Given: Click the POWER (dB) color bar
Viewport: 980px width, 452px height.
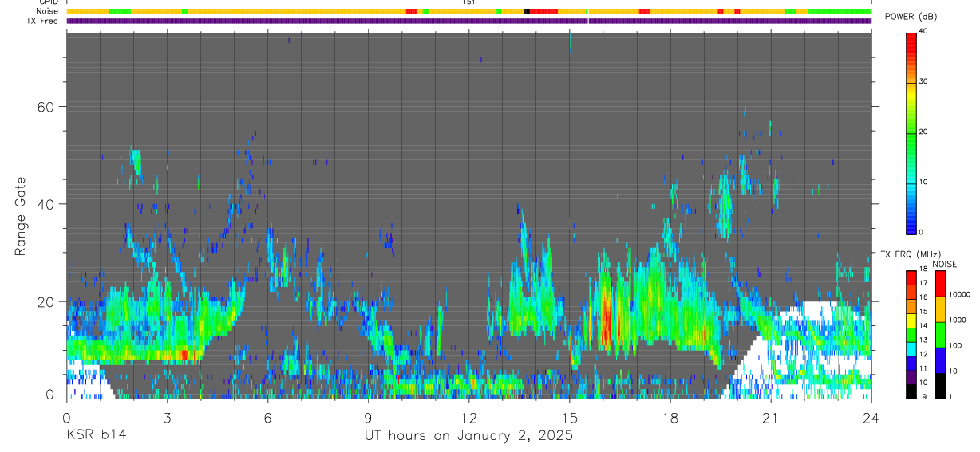Looking at the screenshot, I should 911,132.
